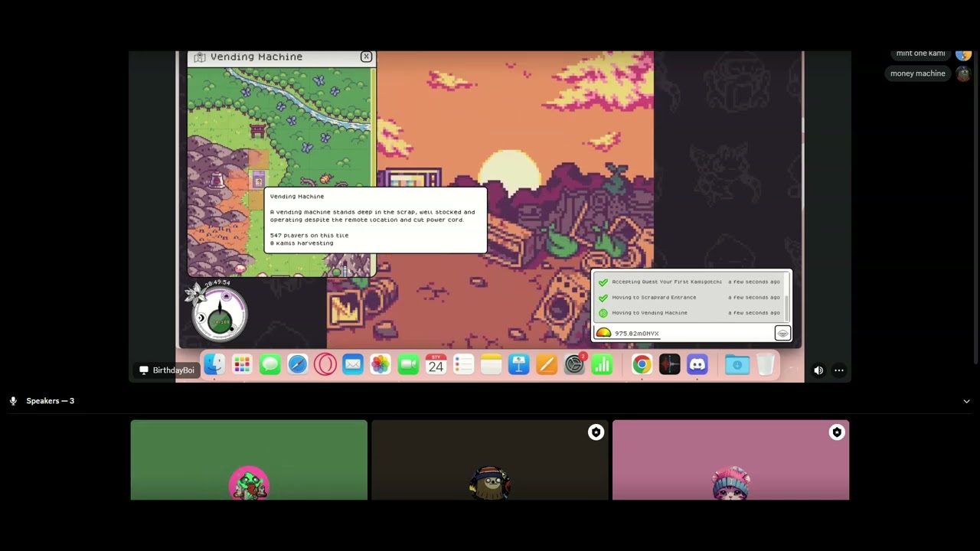Open stream more options ellipsis
The height and width of the screenshot is (551, 980).
coord(839,370)
